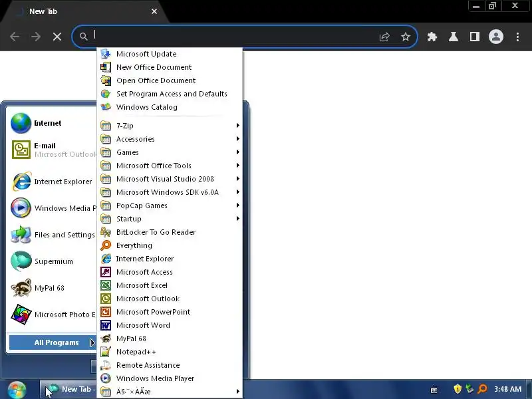Screen dimensions: 532x399
Task: Click the pinned Windows Media Player icon in the Start menu
Action: [21, 207]
